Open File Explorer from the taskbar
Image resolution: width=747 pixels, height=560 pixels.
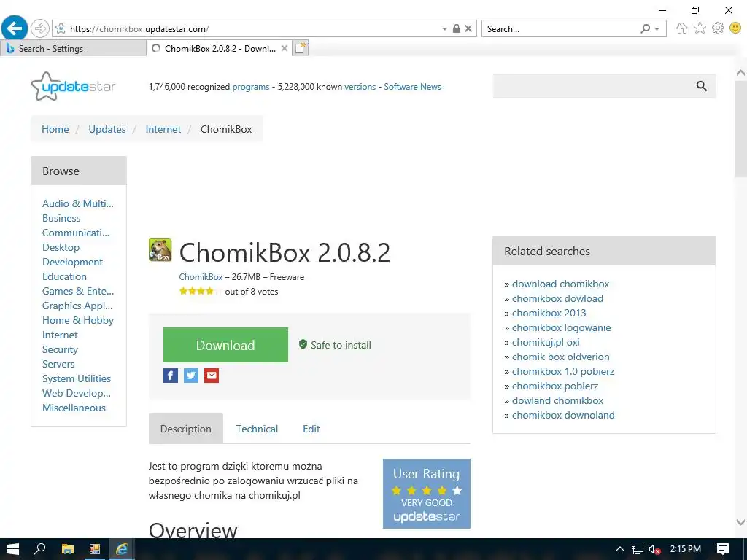point(68,549)
